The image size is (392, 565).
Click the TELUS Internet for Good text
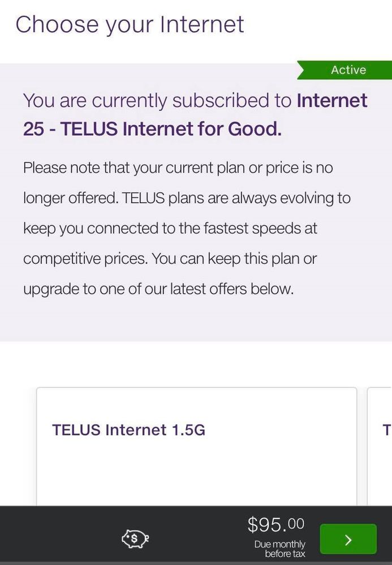[x=171, y=129]
